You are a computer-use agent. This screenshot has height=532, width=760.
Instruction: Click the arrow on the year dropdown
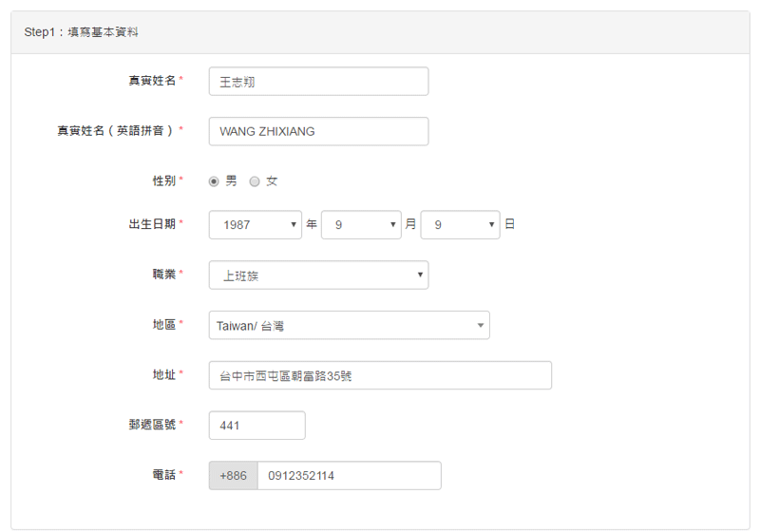coord(294,225)
